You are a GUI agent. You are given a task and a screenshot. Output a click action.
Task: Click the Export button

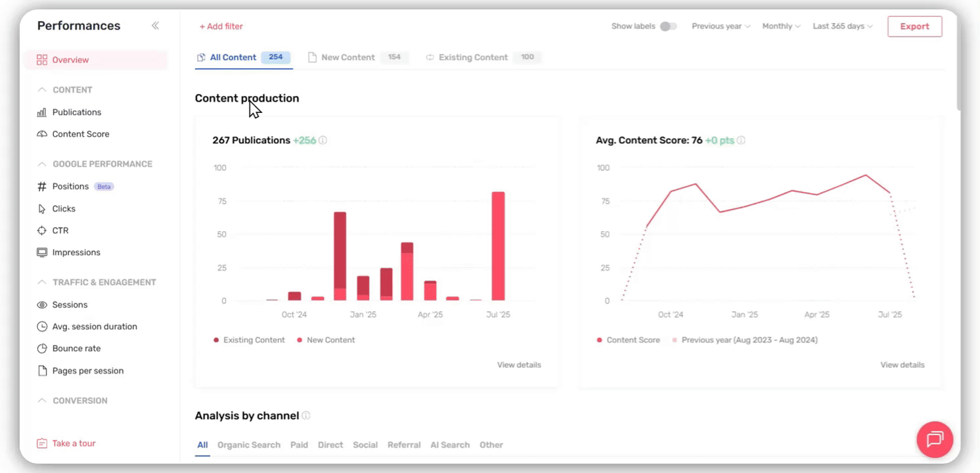(x=914, y=26)
